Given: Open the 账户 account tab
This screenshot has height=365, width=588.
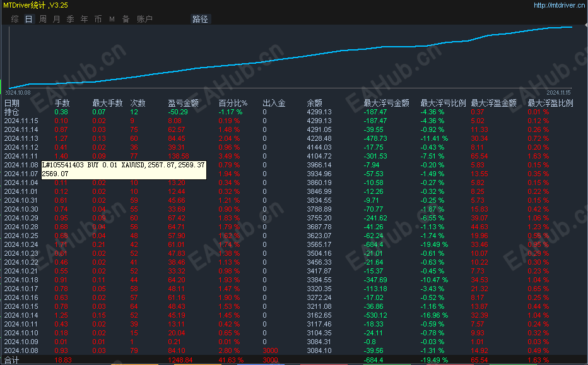Looking at the screenshot, I should tap(144, 19).
